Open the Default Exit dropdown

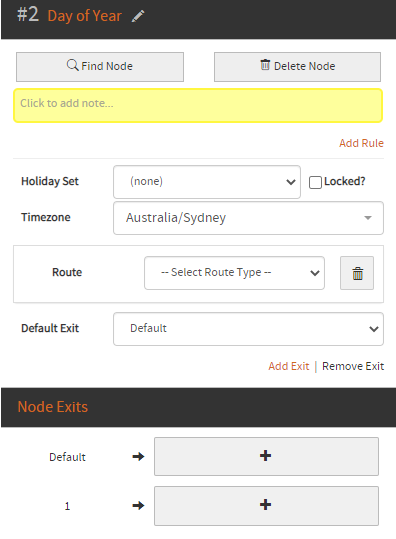248,329
